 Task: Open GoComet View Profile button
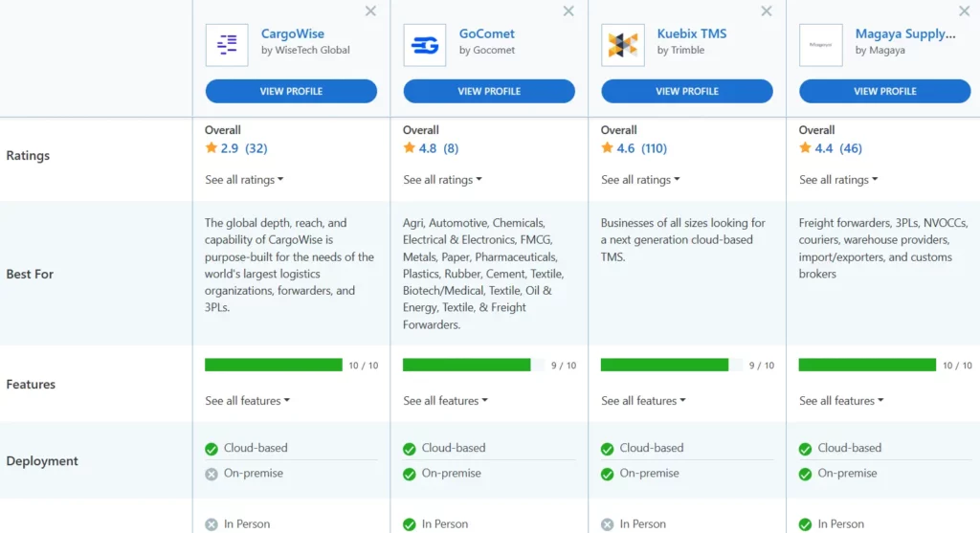click(x=489, y=91)
